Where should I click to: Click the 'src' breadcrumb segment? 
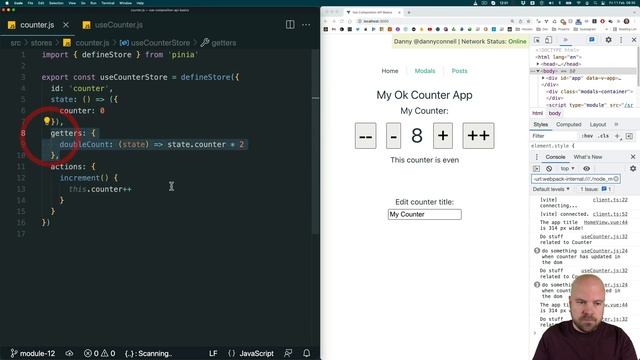pyautogui.click(x=16, y=43)
